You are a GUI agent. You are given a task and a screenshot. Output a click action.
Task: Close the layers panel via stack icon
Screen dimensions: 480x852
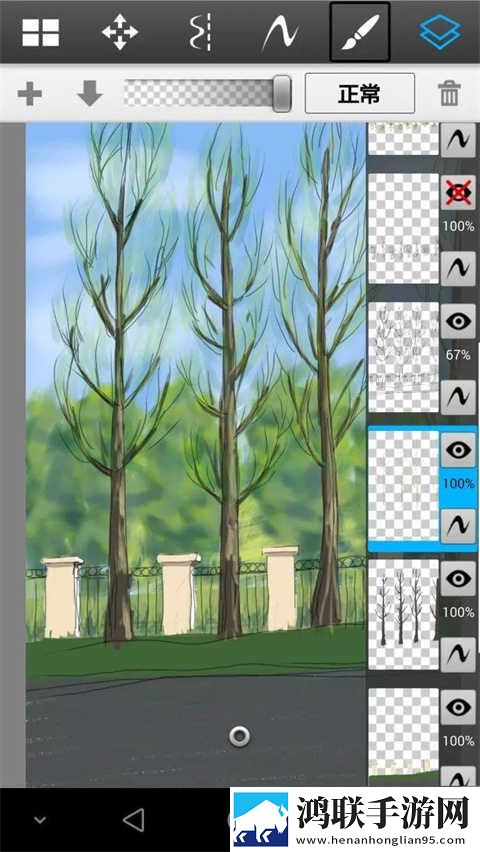tap(440, 33)
